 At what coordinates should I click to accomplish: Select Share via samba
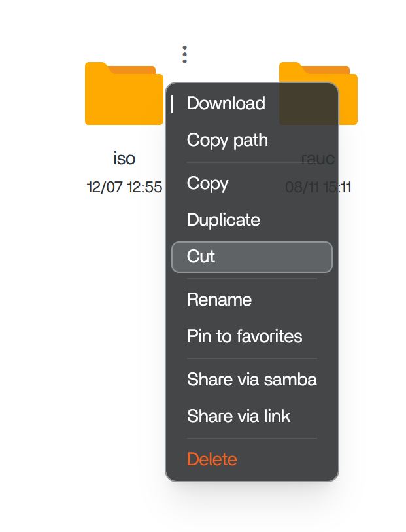(252, 380)
